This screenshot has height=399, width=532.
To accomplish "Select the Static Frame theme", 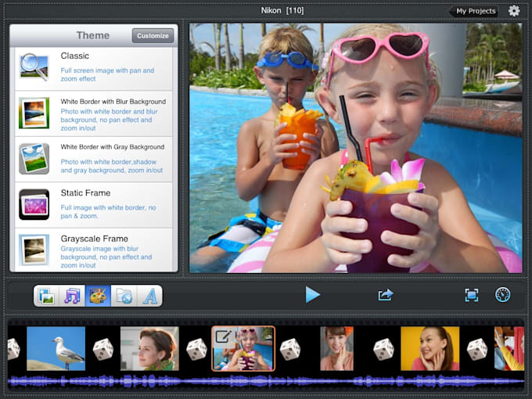I will point(94,205).
